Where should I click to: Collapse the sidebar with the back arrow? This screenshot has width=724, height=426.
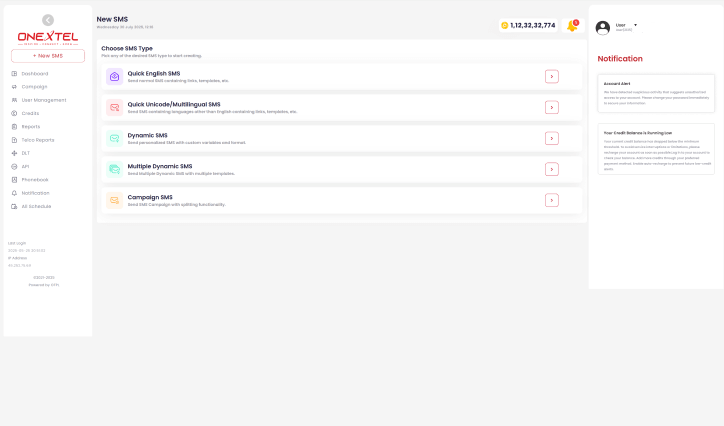tap(48, 20)
